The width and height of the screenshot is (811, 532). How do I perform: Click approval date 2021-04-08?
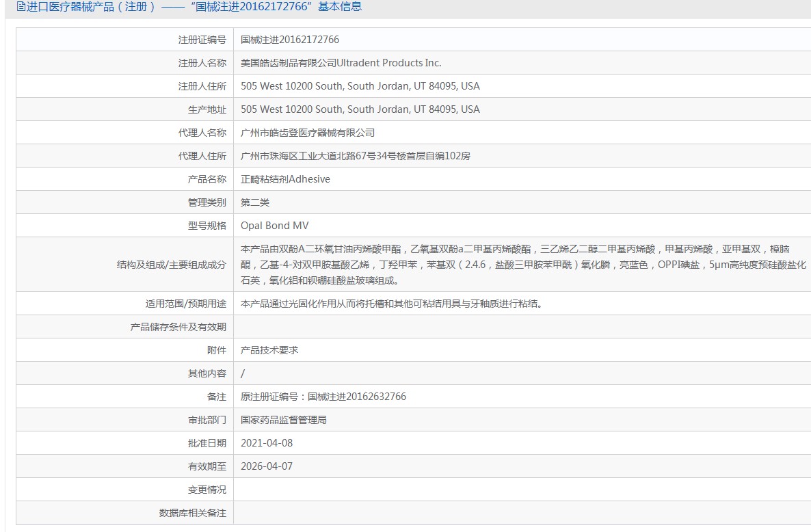(267, 444)
